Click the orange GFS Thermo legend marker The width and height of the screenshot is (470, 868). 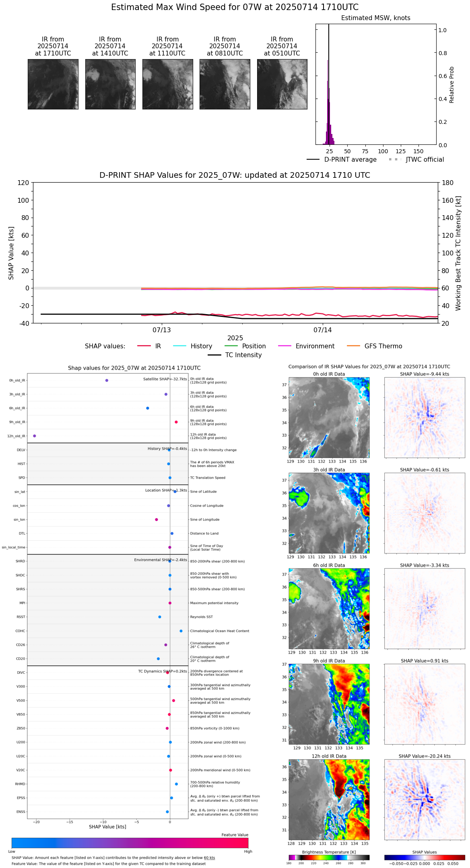point(353,346)
